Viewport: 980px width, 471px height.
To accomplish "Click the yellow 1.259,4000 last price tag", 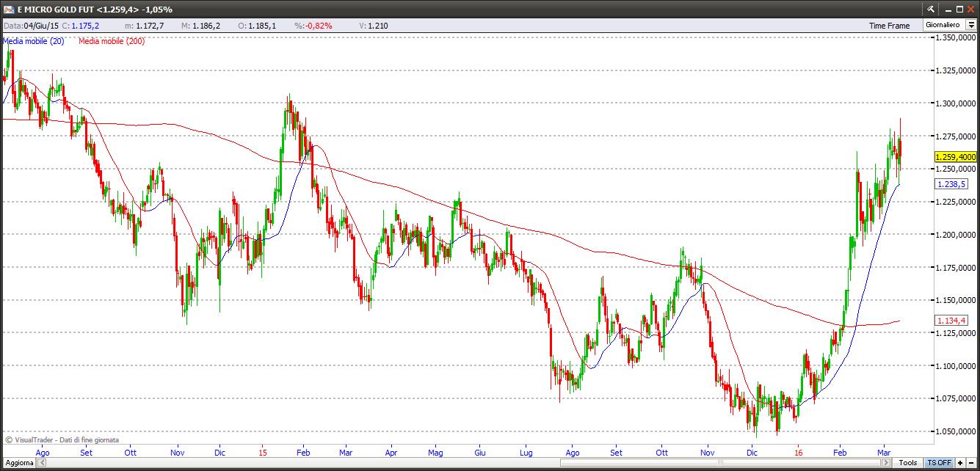I will point(955,157).
